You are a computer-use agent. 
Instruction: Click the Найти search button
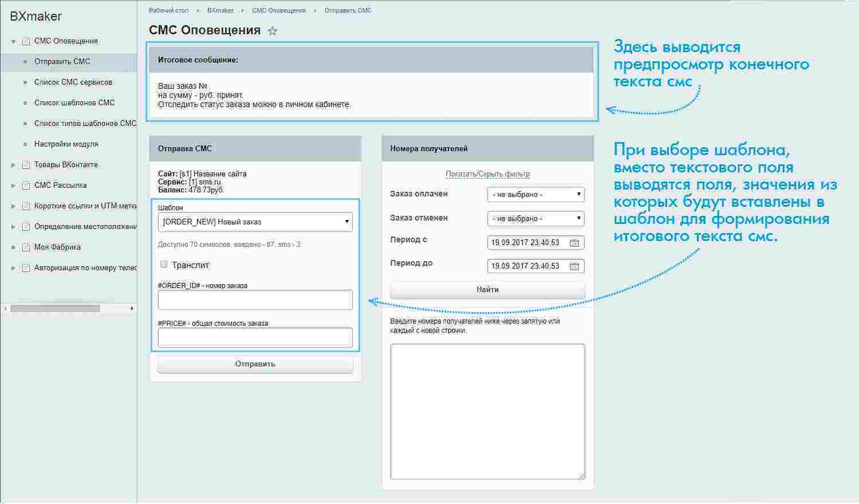click(x=488, y=290)
